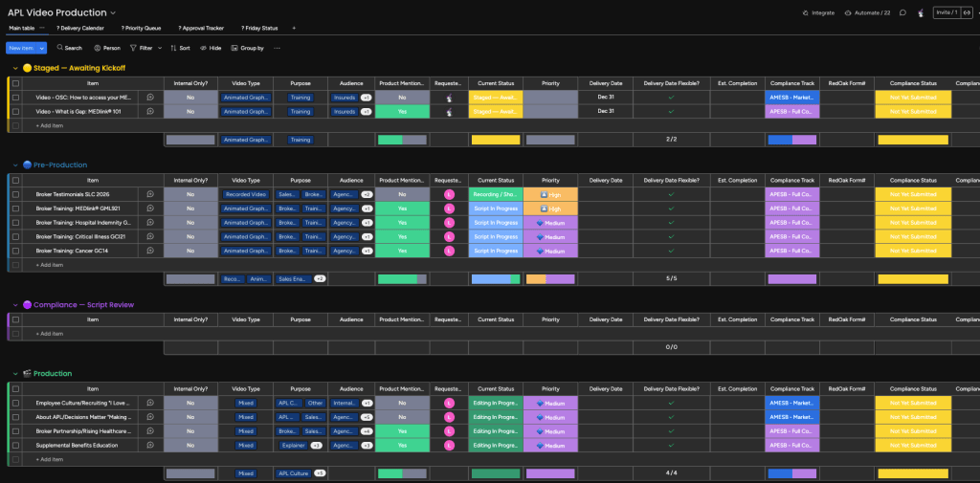The width and height of the screenshot is (980, 483).
Task: Click the High priority cell for Broker Testimonials
Action: [x=550, y=194]
